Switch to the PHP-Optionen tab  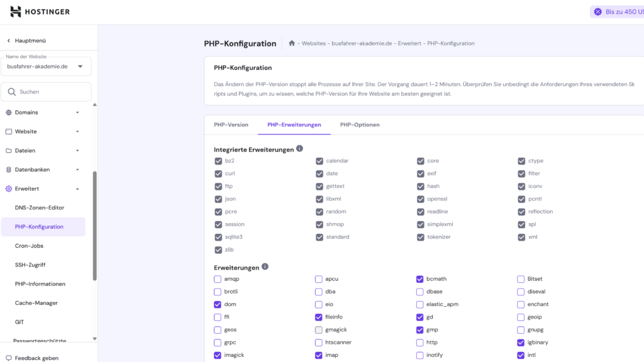pos(360,125)
